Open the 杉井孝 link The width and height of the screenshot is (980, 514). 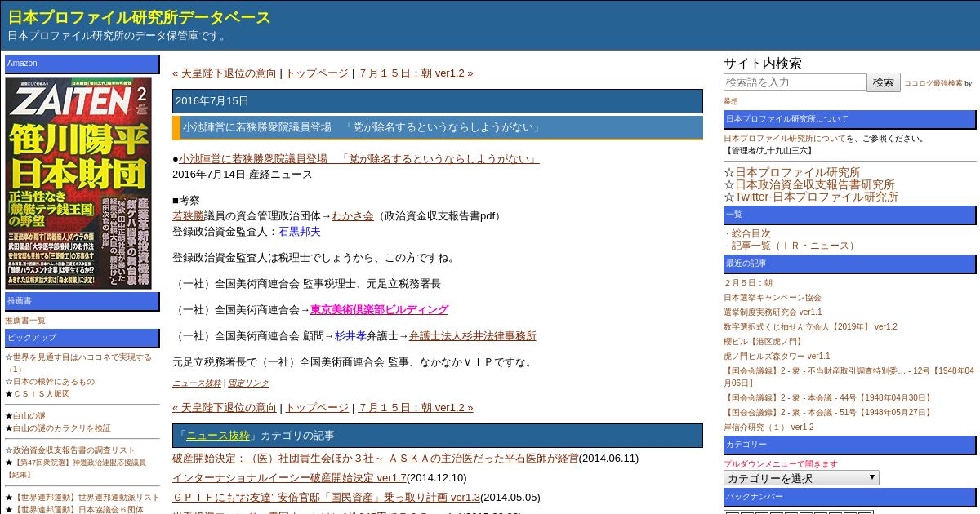pos(350,336)
